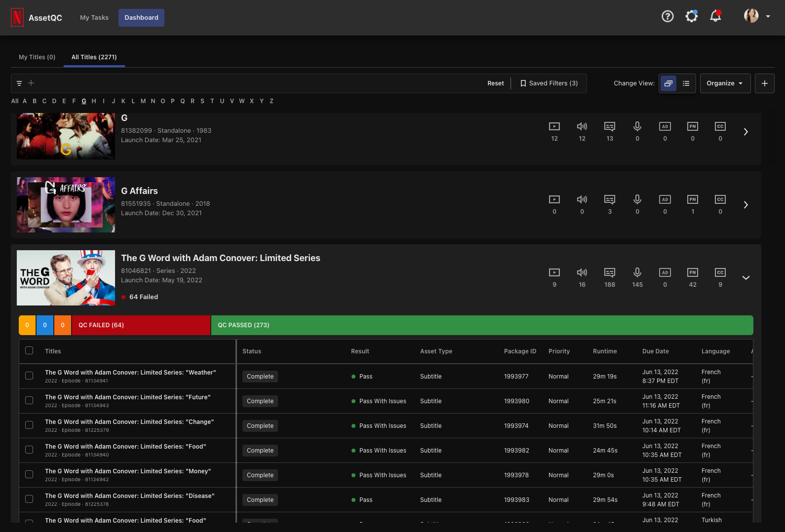Toggle the select-all checkbox in table header
Screen dimensions: 785x532
pos(29,350)
